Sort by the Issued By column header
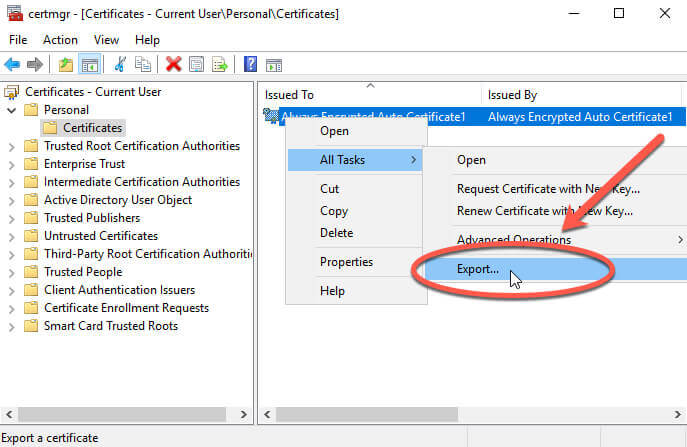Viewport: 687px width, 447px height. coord(582,95)
